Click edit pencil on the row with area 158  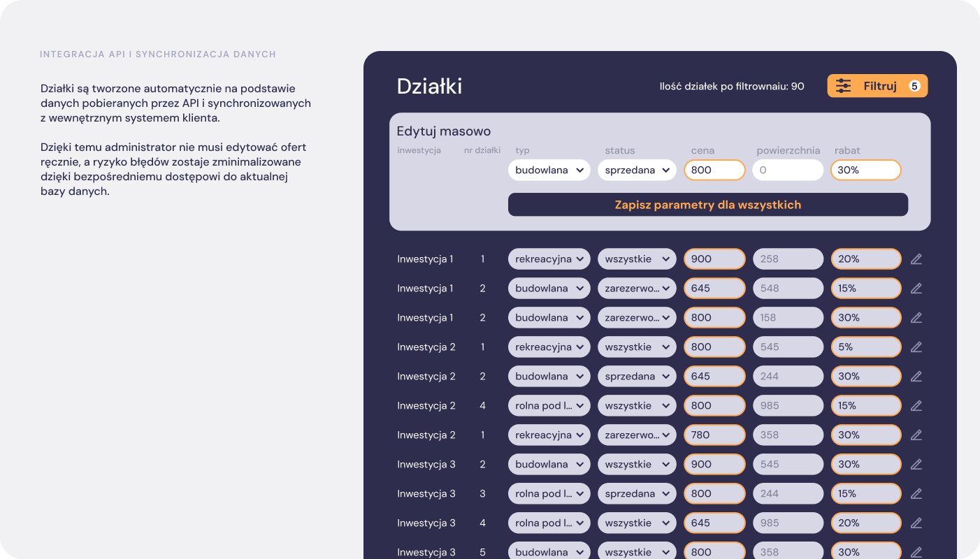pos(916,318)
